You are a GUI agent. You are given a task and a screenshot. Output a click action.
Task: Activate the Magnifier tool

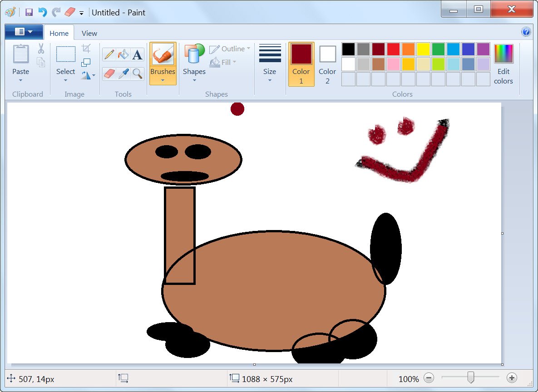pyautogui.click(x=137, y=73)
